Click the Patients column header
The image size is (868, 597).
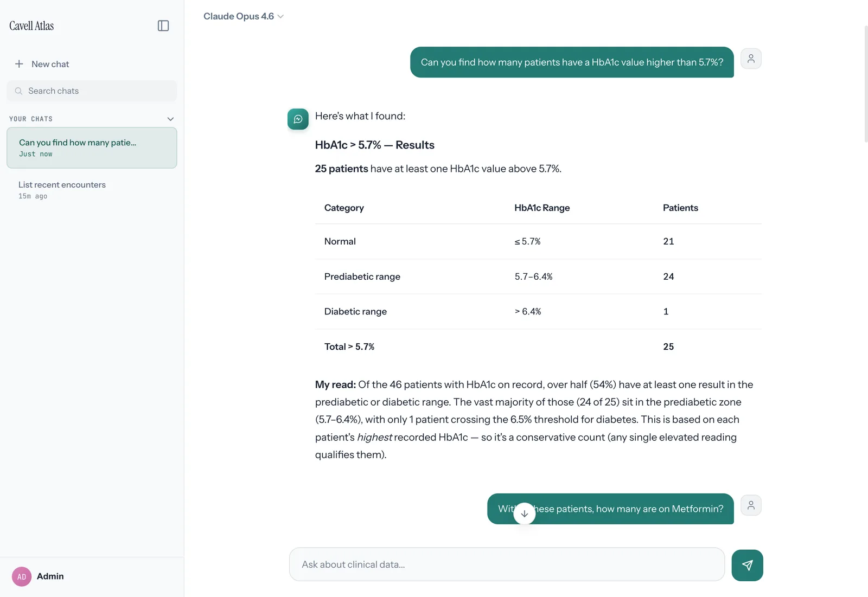pos(680,208)
